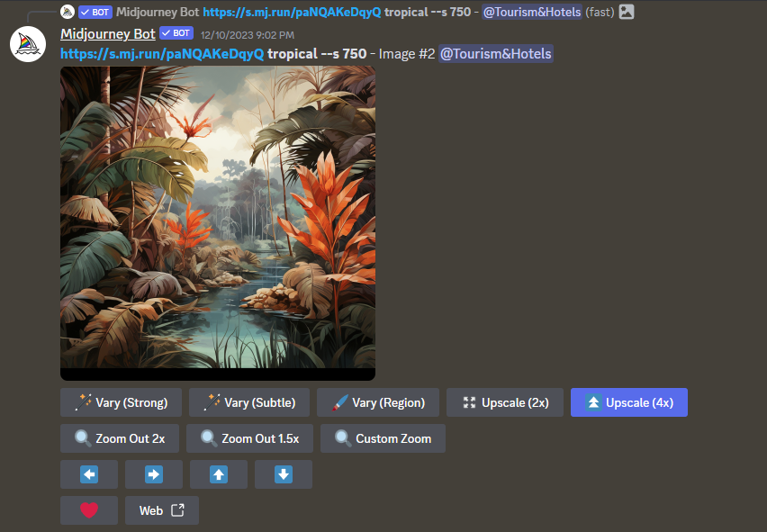Viewport: 767px width, 532px height.
Task: Pan the image left with arrow button
Action: pyautogui.click(x=89, y=474)
